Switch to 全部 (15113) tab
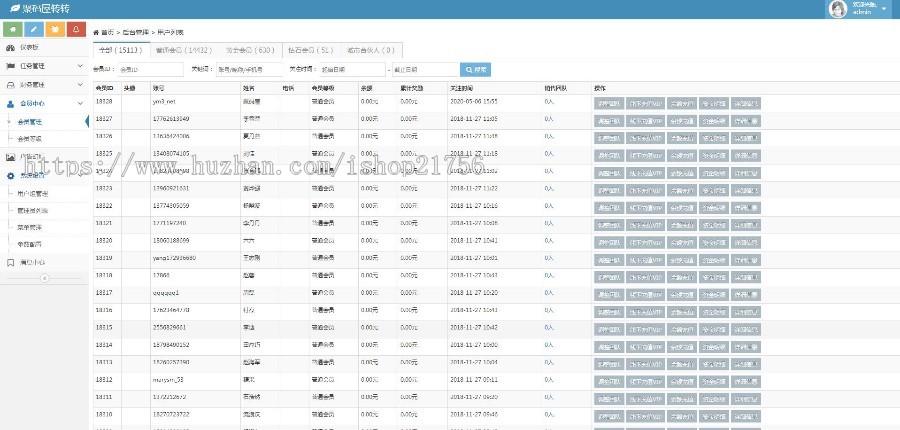Viewport: 900px width, 430px height. [x=121, y=50]
